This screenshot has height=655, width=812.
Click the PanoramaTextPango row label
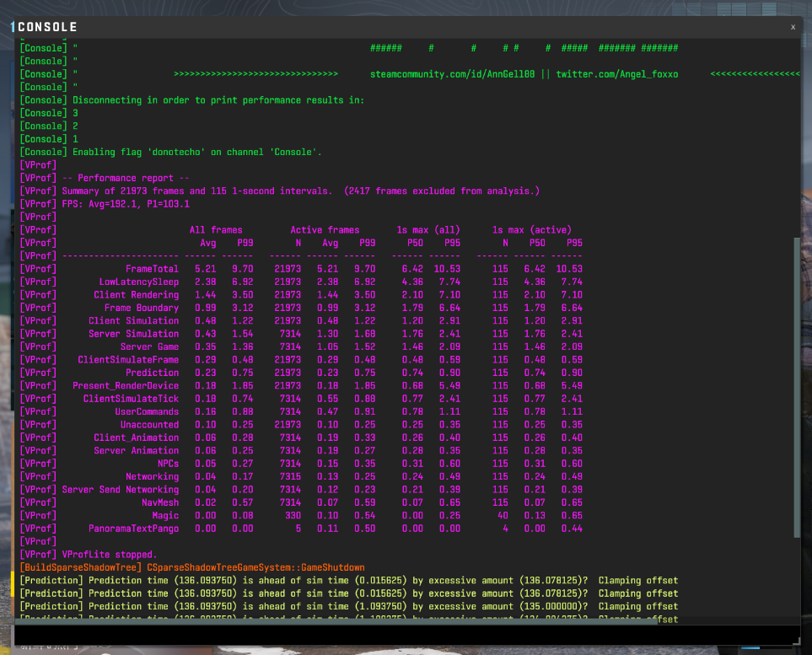(133, 529)
